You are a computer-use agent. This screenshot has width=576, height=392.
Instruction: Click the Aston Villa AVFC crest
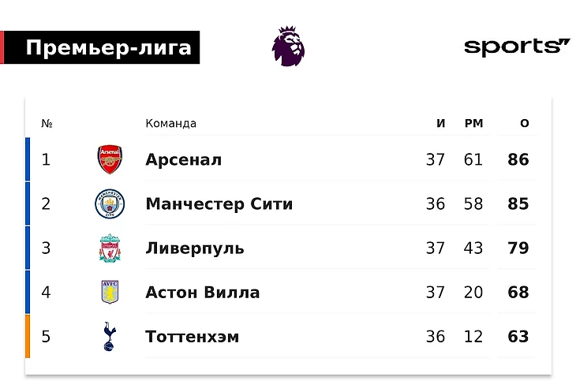click(110, 292)
